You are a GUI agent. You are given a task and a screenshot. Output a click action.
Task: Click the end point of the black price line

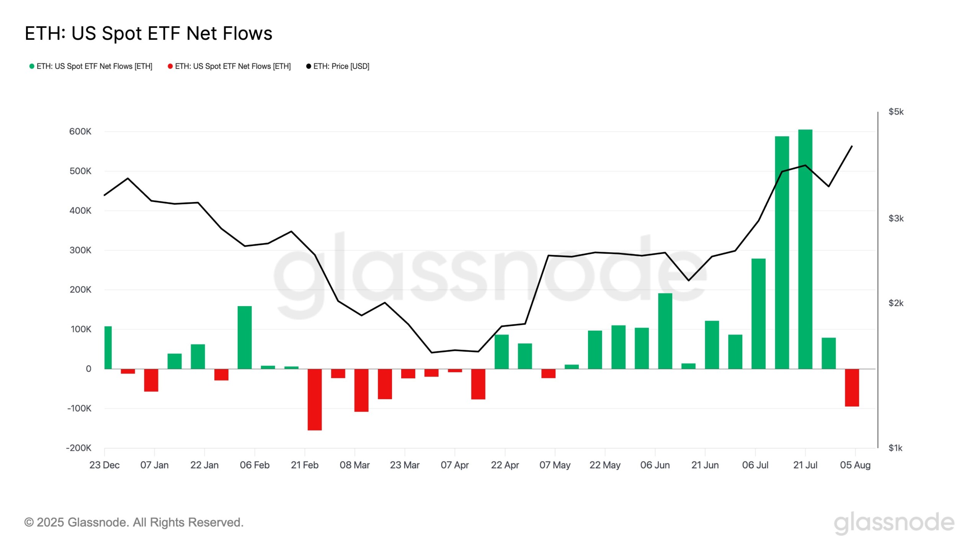tap(852, 146)
